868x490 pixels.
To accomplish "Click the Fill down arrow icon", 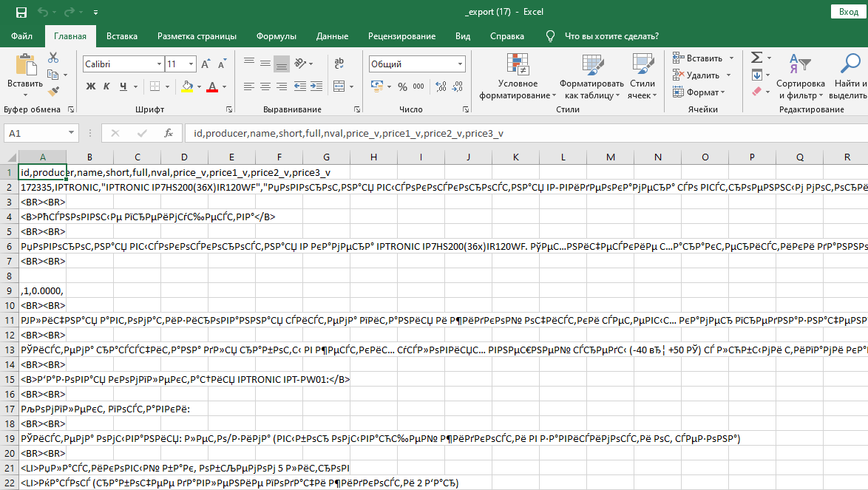I will pos(757,75).
